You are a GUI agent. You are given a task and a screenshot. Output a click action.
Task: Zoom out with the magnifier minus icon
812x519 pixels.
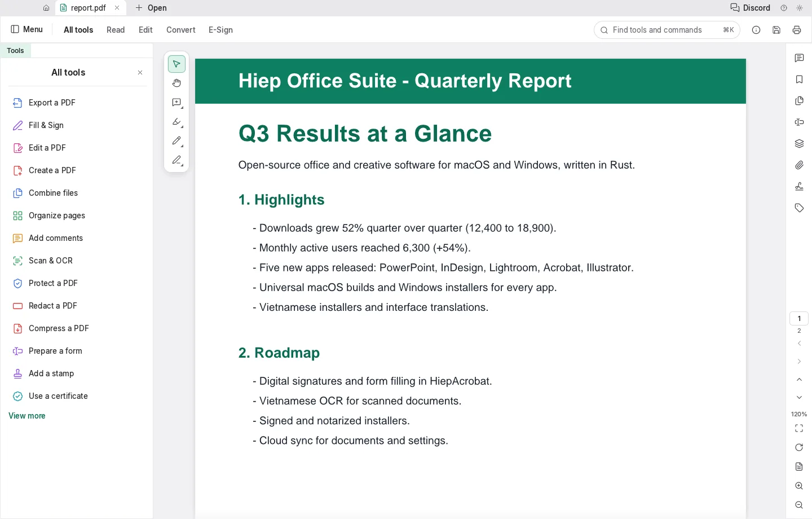pos(799,505)
